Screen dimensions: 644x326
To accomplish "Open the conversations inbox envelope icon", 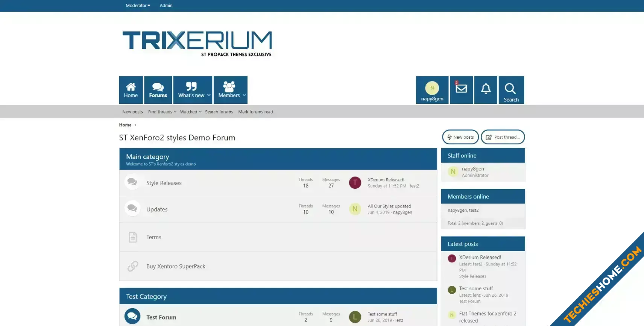I will [461, 89].
